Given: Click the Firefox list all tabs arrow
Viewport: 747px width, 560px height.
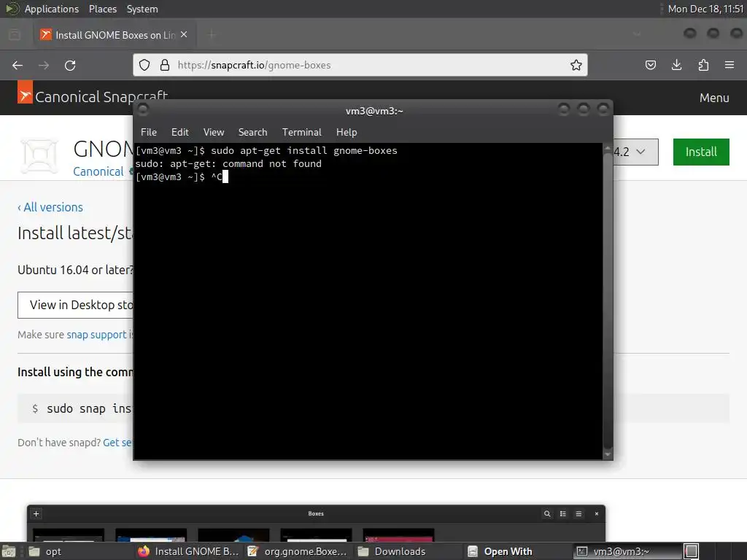Looking at the screenshot, I should (637, 34).
